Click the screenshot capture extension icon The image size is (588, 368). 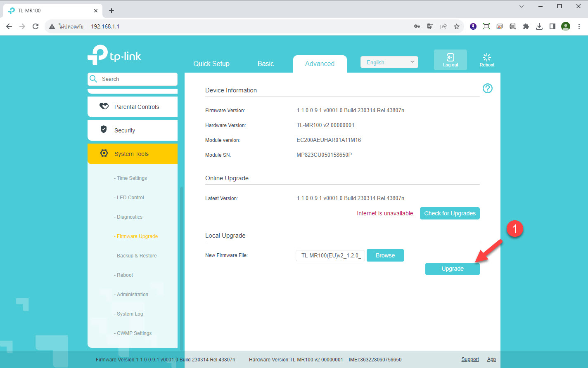486,26
